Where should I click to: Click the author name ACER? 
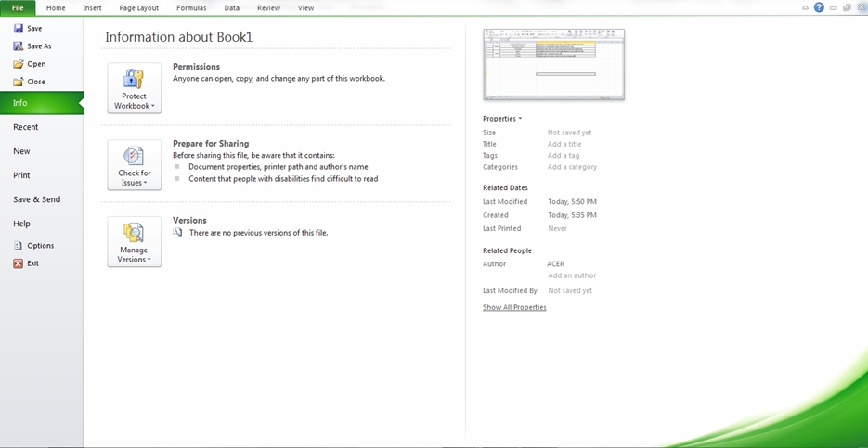(556, 263)
